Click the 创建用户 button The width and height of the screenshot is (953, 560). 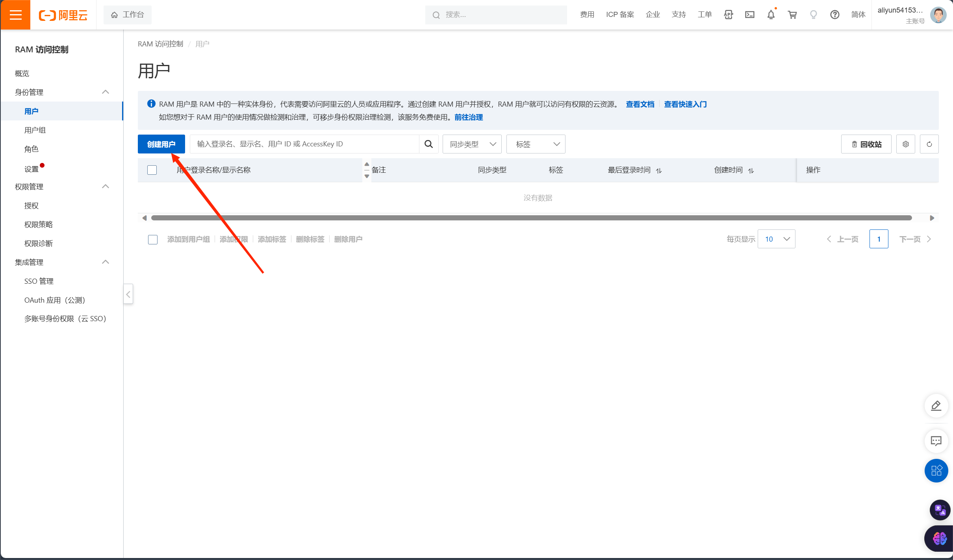[x=161, y=144]
